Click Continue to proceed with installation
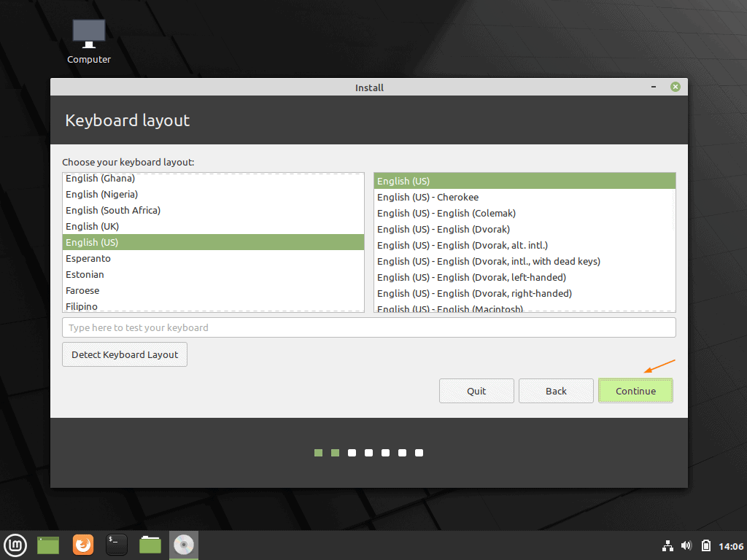This screenshot has width=747, height=560. click(x=635, y=390)
